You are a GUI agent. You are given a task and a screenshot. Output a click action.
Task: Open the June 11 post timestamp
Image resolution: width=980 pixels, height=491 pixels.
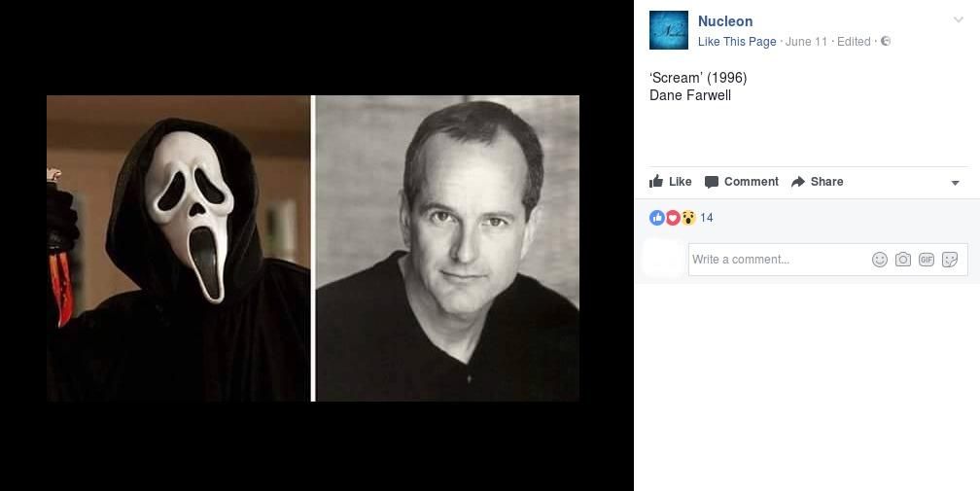point(806,42)
